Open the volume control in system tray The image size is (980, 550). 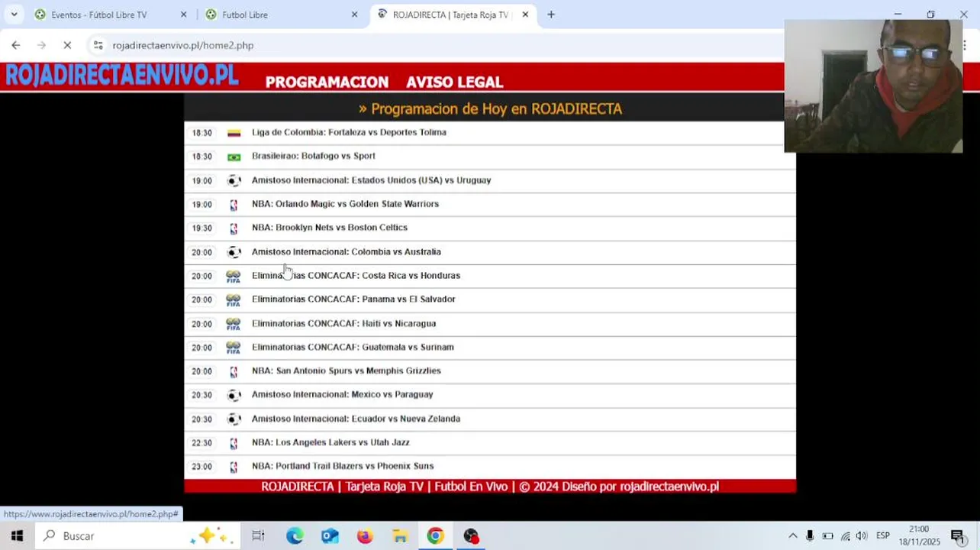coord(862,536)
